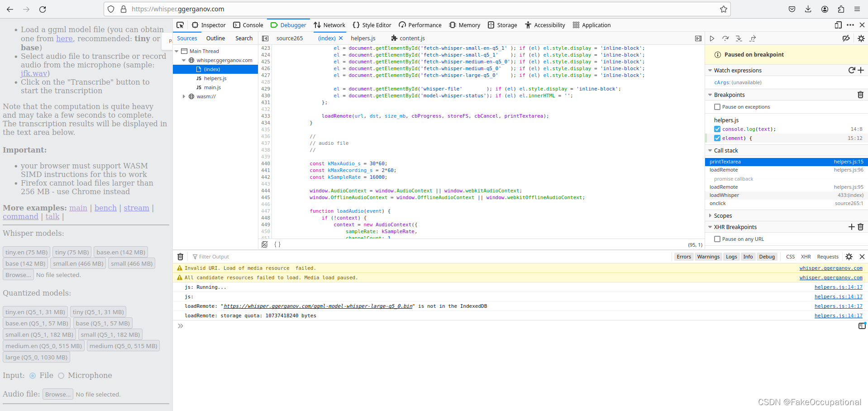Click the Step Over icon
Viewport: 868px width, 411px height.
(x=725, y=38)
